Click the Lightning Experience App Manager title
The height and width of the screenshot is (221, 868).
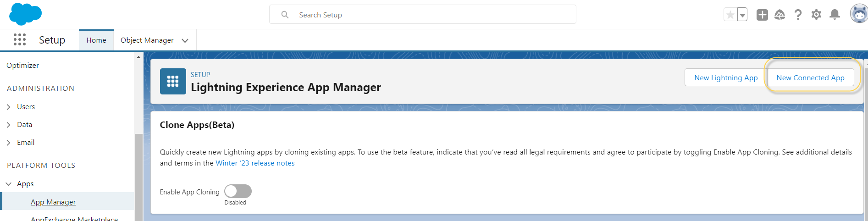point(286,87)
